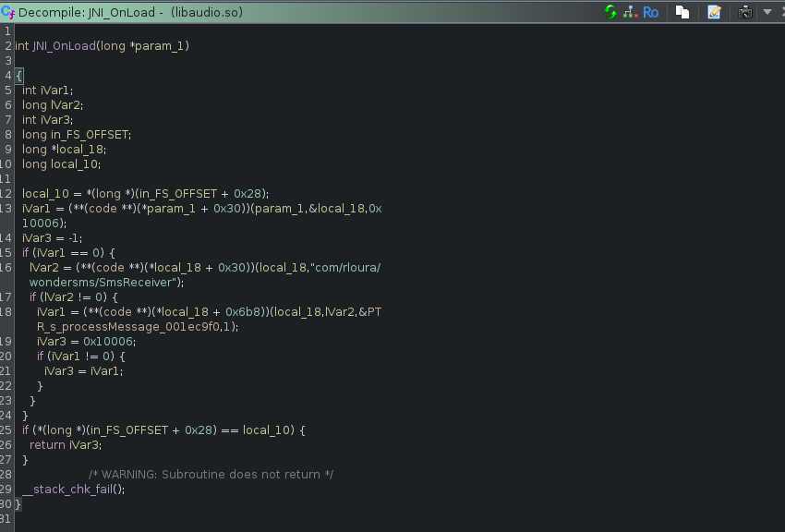785x532 pixels.
Task: Select param_1 in the function signature
Action: pyautogui.click(x=159, y=46)
